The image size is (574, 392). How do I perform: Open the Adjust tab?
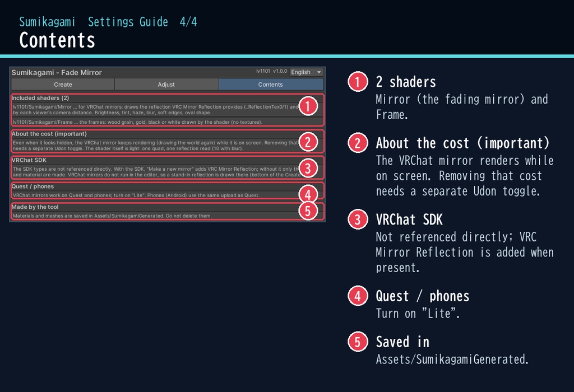(166, 85)
